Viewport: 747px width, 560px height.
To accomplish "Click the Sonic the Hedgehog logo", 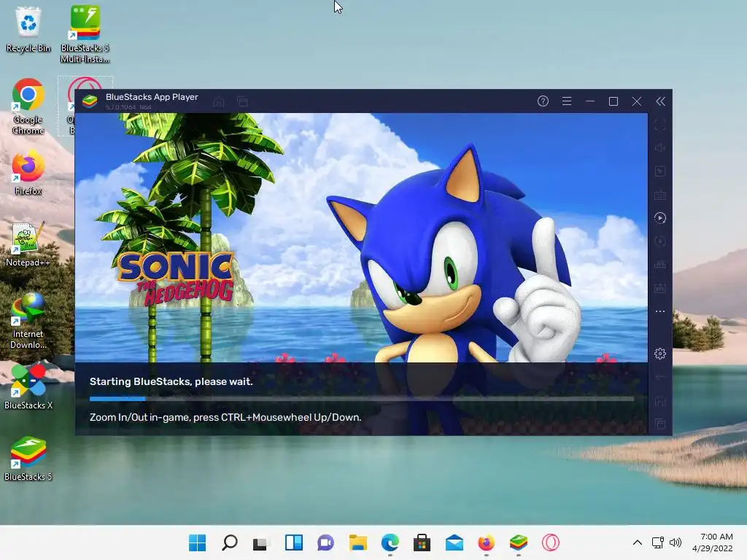I will (x=176, y=279).
